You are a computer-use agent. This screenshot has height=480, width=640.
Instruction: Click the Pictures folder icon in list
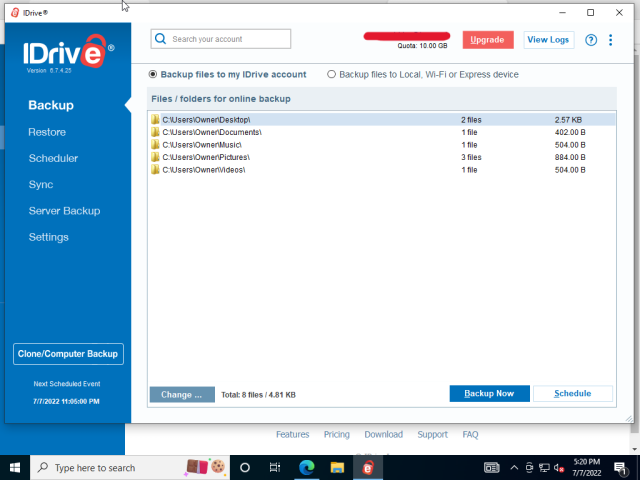coord(155,158)
